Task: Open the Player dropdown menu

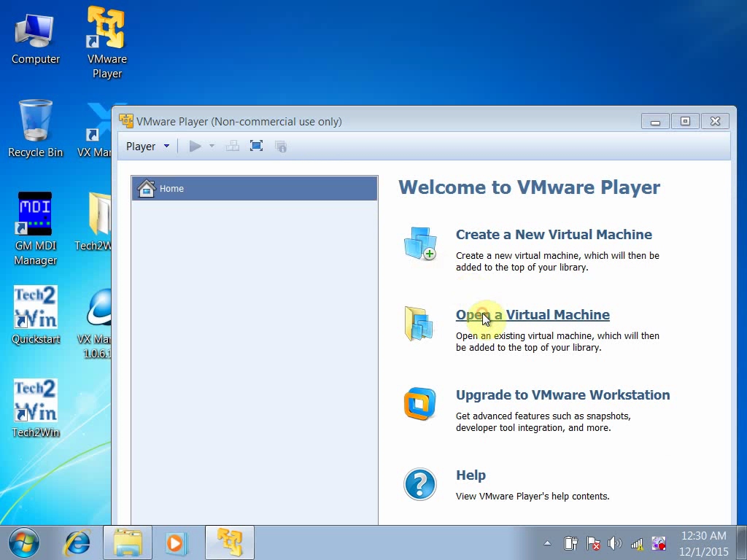Action: pos(147,146)
